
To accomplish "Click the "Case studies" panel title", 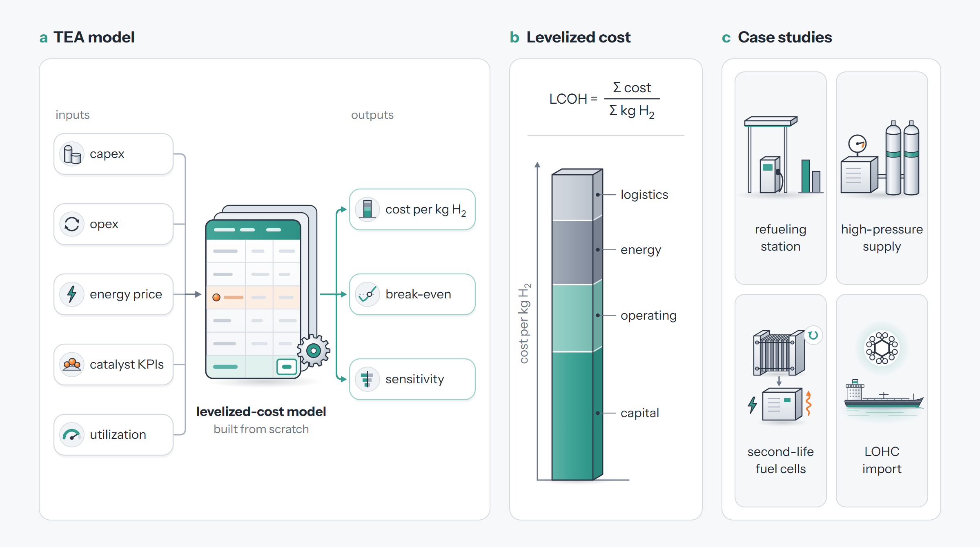I will pos(785,38).
